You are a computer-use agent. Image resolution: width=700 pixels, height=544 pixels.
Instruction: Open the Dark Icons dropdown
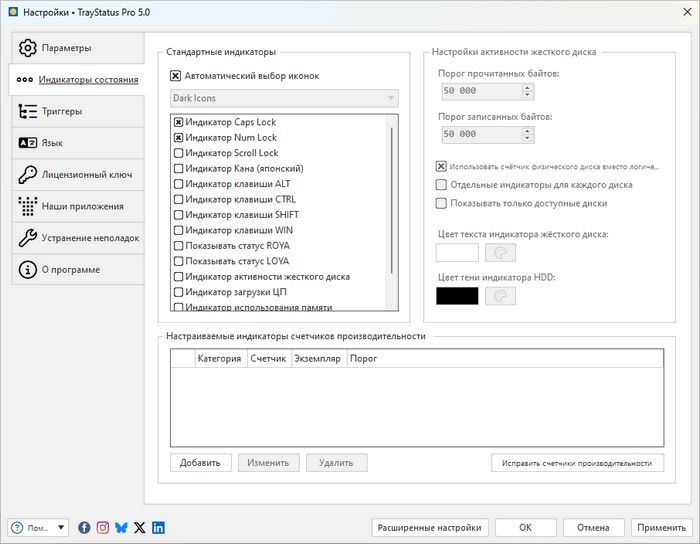284,98
